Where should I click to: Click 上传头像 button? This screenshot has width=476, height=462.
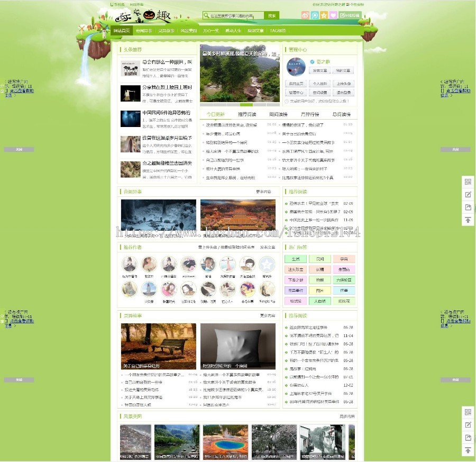(x=344, y=84)
